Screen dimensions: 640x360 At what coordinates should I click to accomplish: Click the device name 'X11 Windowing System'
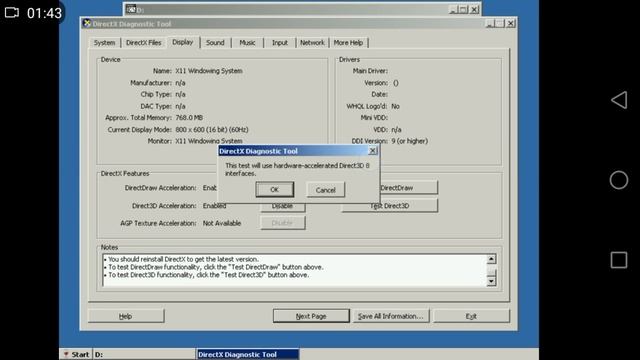pos(209,71)
